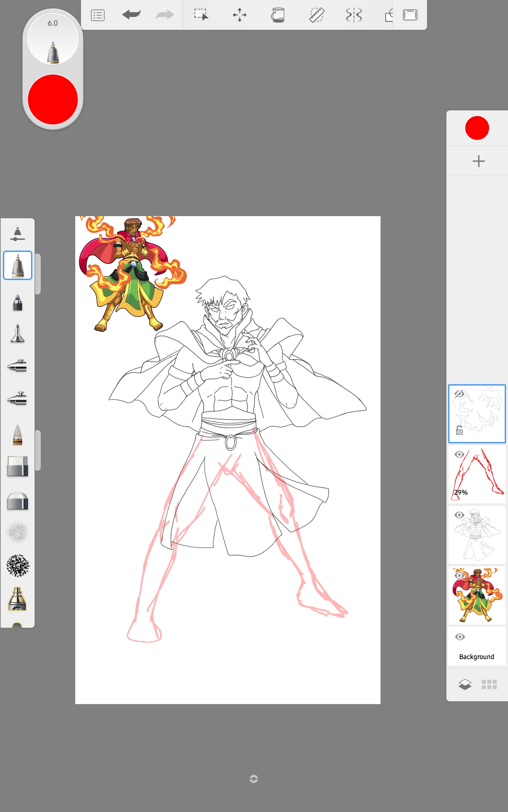
Task: Open color picker from red puck
Action: [53, 100]
